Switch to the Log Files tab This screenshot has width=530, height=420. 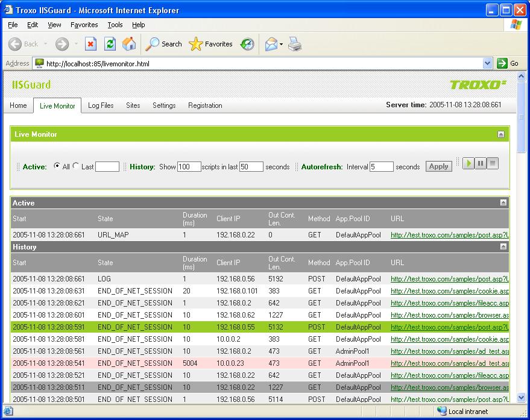coord(101,105)
